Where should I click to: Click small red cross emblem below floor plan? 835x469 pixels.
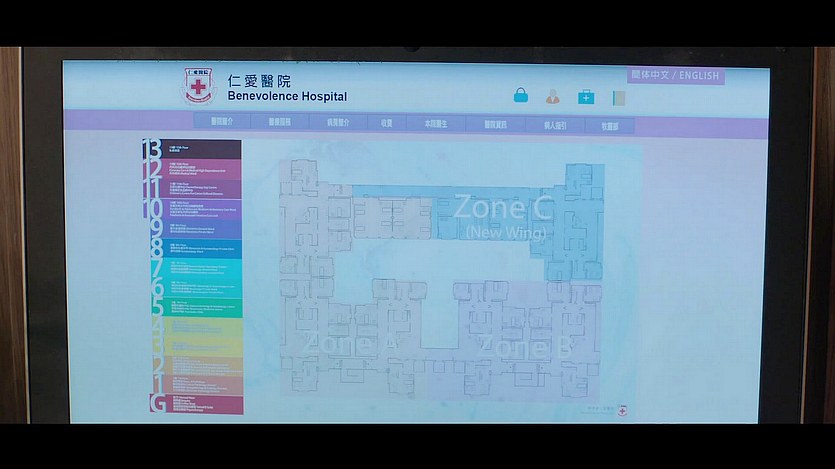coord(623,410)
